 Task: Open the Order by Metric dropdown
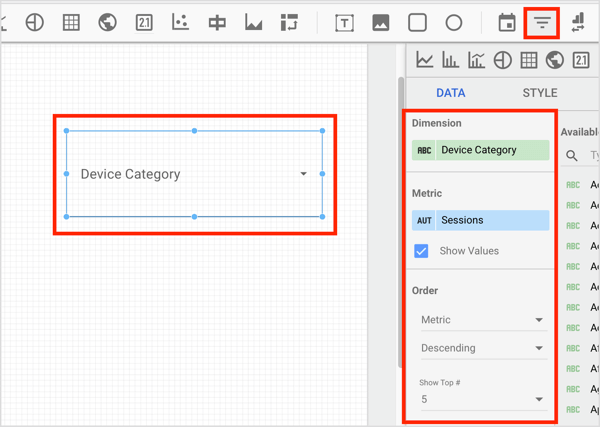point(481,320)
